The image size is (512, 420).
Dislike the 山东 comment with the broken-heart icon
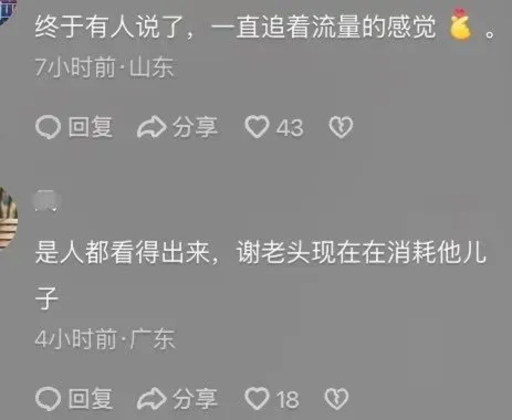pyautogui.click(x=341, y=127)
